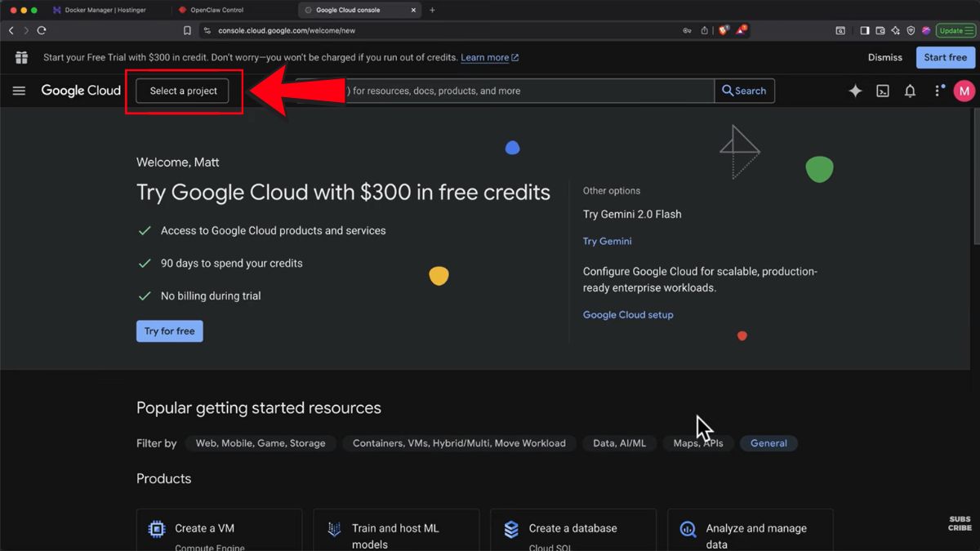Open the notifications bell

[x=910, y=91]
